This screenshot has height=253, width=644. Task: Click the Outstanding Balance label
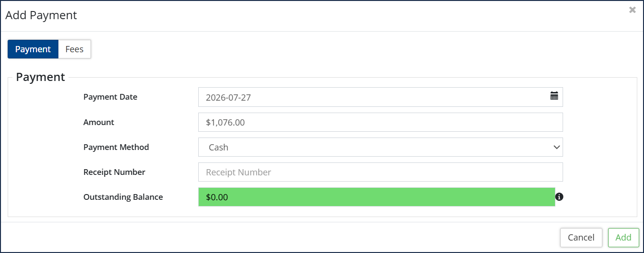click(x=123, y=197)
